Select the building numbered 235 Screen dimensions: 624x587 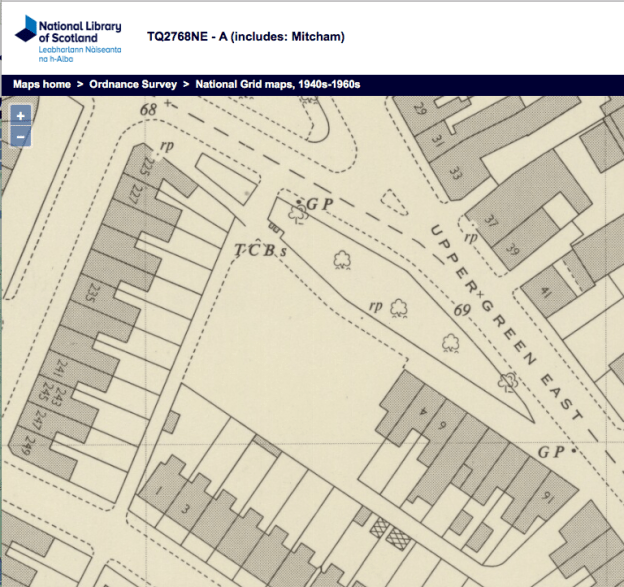coord(93,292)
